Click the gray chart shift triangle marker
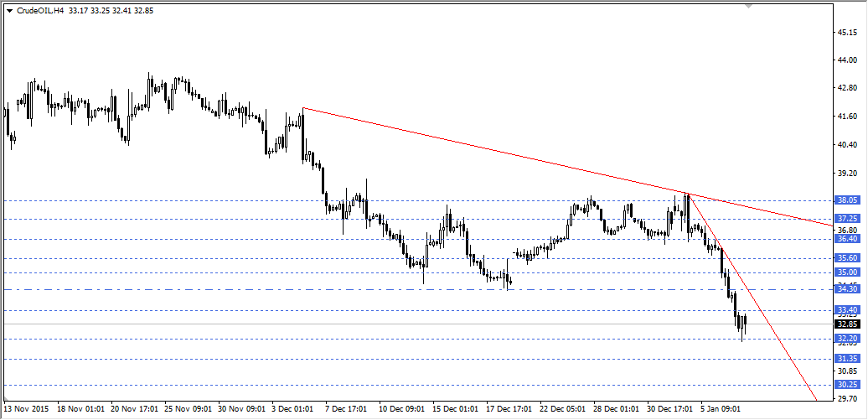The image size is (868, 420). pos(750,6)
